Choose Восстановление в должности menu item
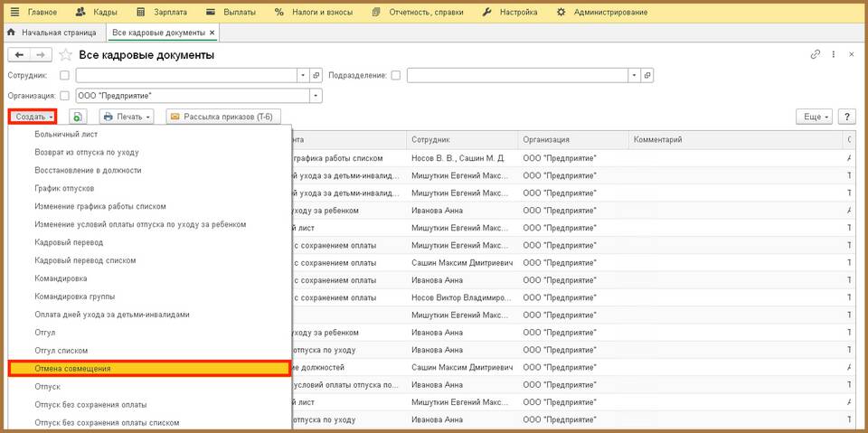 click(x=149, y=170)
